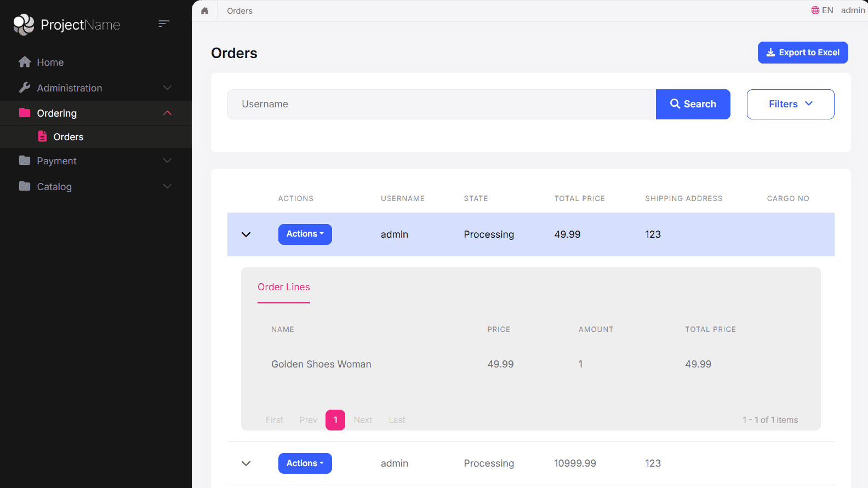Open the Filters dropdown
This screenshot has width=868, height=488.
790,104
